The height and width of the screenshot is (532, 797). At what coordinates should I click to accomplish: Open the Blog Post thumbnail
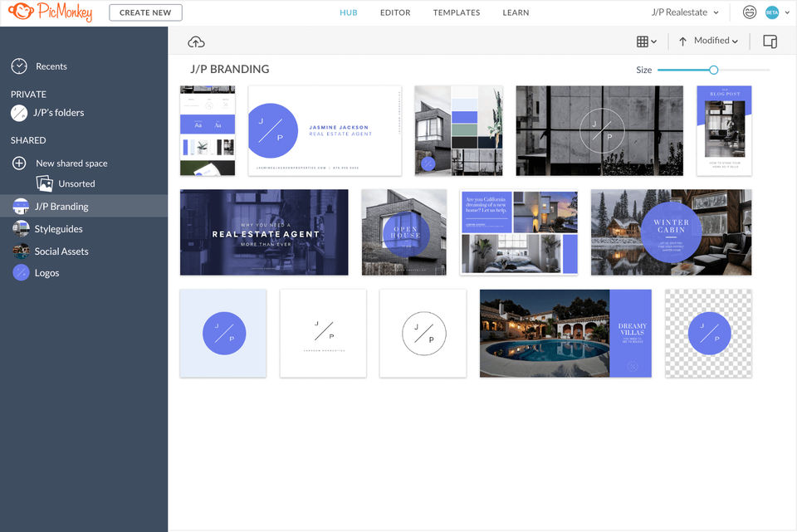tap(724, 130)
